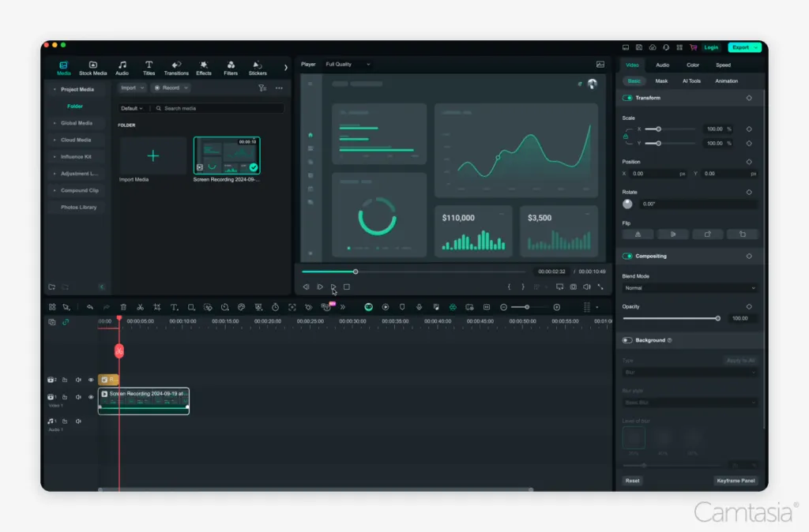Open the Blend Mode Normal dropdown
809x532 pixels.
click(690, 288)
